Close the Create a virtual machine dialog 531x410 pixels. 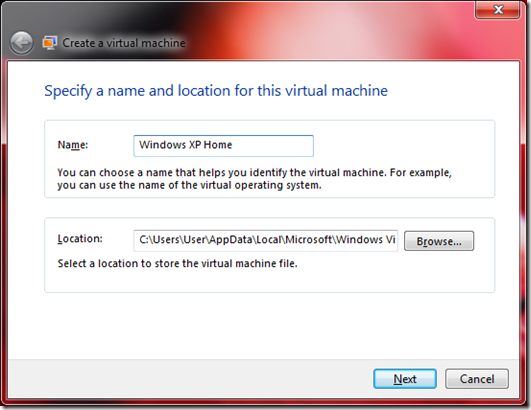[x=497, y=9]
